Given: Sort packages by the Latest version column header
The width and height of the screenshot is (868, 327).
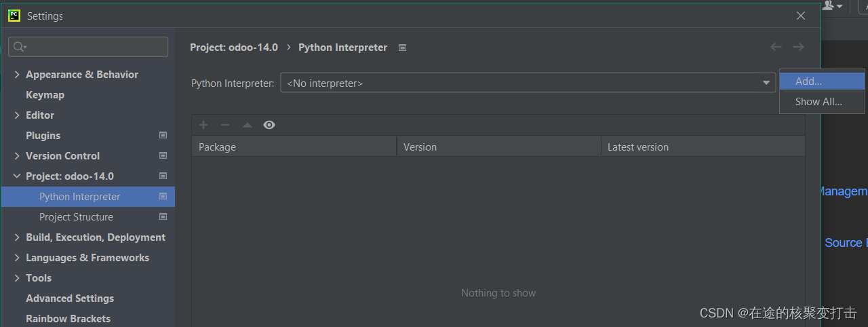Looking at the screenshot, I should [703, 147].
